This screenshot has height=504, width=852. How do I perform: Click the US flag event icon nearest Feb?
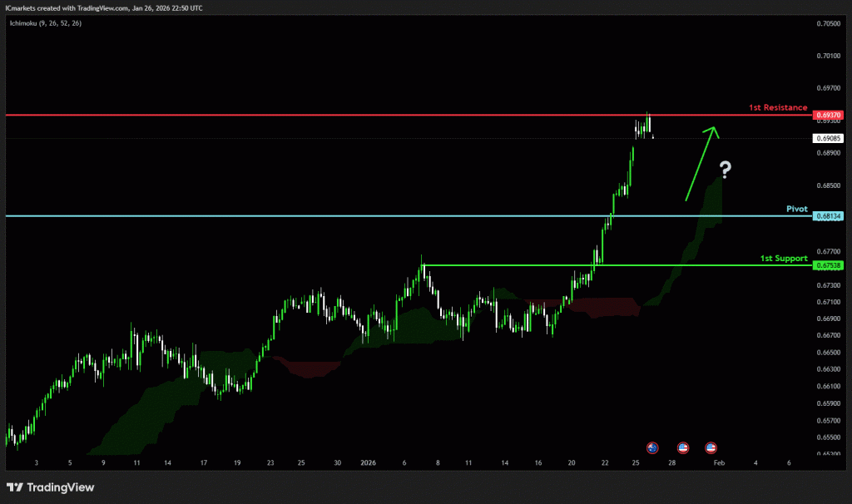point(711,447)
